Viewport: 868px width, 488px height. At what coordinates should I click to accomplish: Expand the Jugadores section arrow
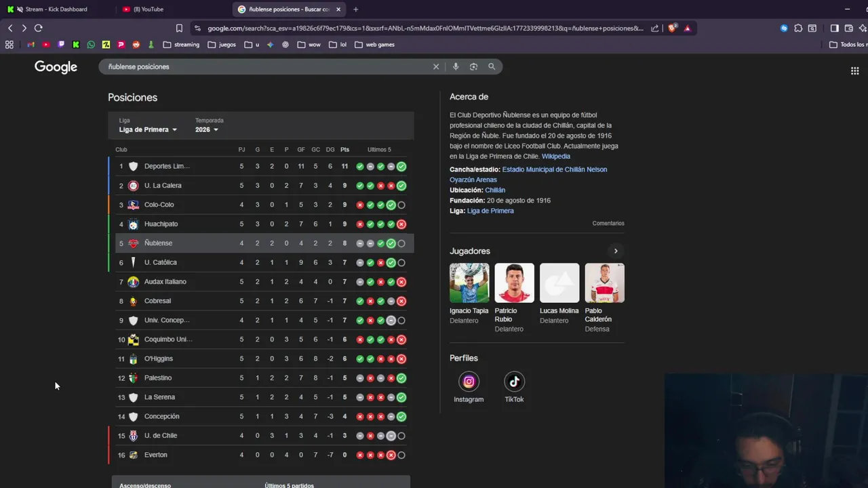point(616,251)
